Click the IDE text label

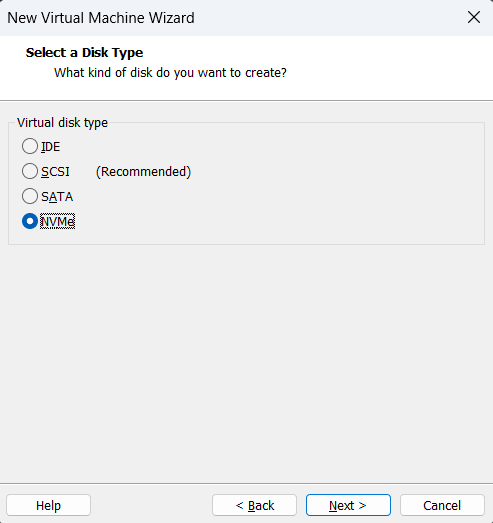point(51,147)
